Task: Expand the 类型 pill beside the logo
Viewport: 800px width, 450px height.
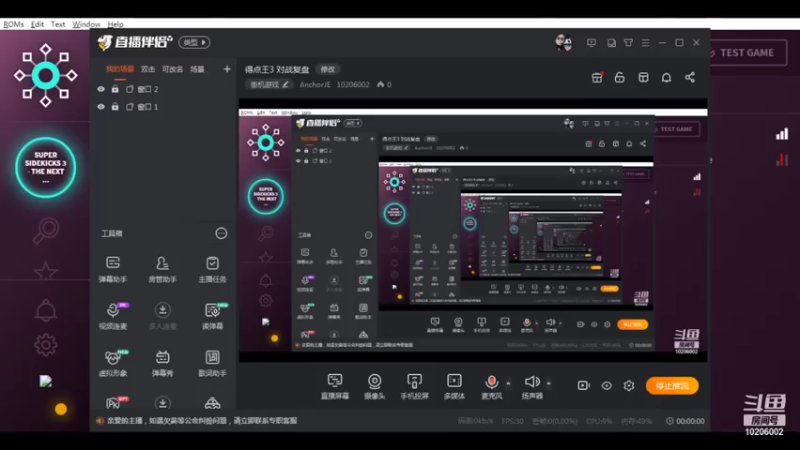Action: click(x=194, y=42)
